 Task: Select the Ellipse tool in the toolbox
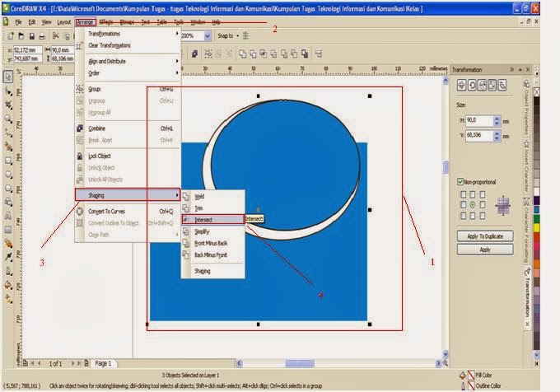(8, 175)
